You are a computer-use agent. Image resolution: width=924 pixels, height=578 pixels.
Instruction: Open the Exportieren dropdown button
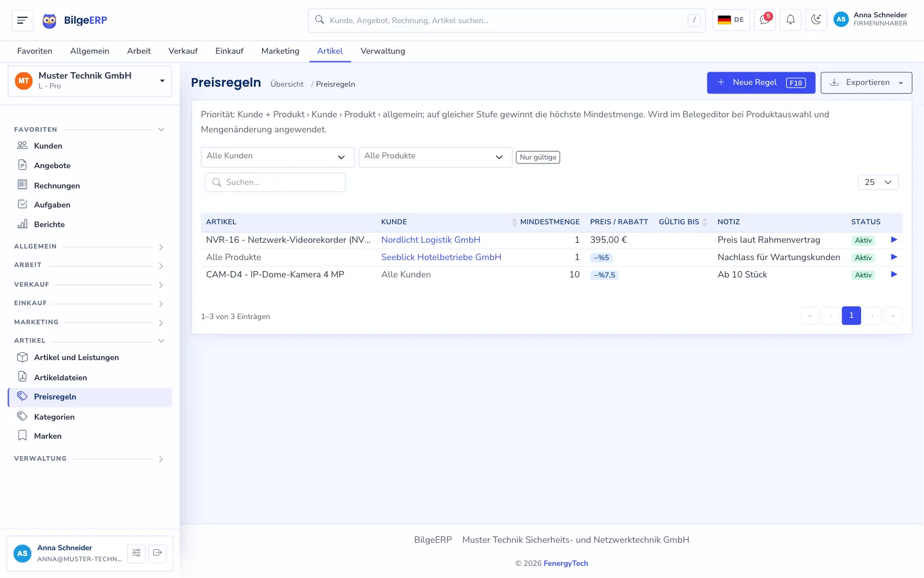click(866, 83)
